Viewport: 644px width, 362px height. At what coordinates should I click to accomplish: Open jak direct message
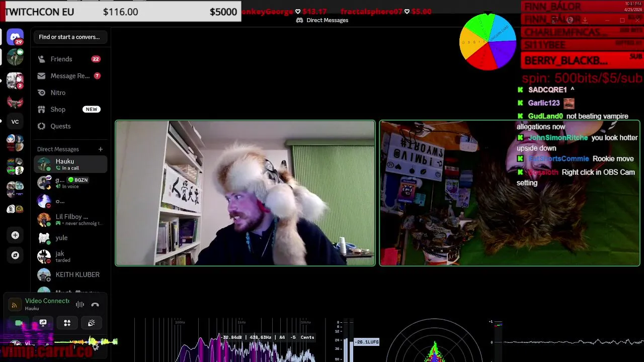point(70,256)
